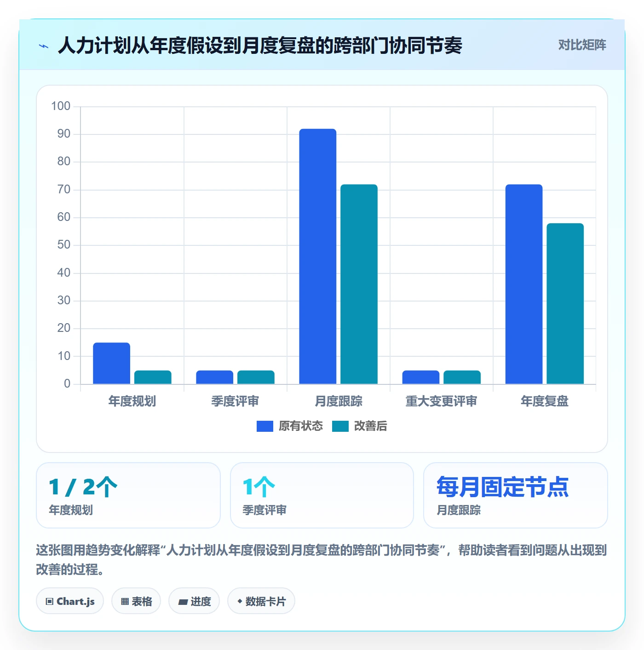The width and height of the screenshot is (644, 650).
Task: Click the 月度跟踪 teal 改善后 bar
Action: (x=359, y=284)
